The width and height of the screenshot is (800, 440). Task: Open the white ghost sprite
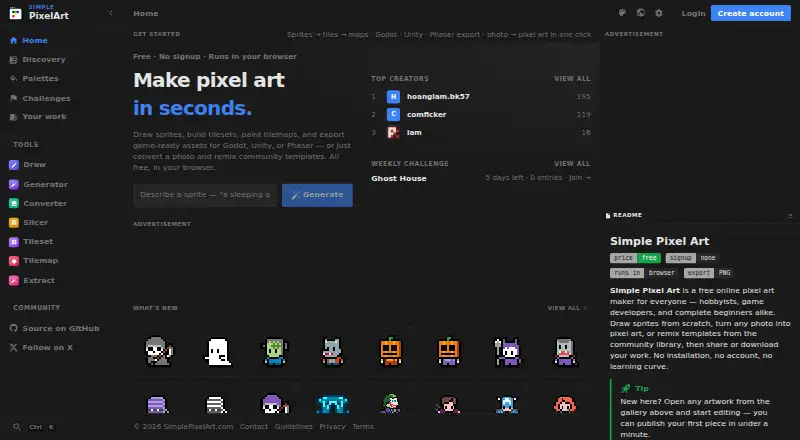218,352
